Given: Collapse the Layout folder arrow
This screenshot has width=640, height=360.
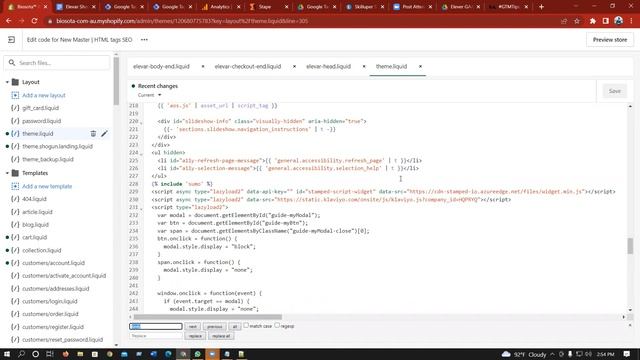Looking at the screenshot, I should 7,82.
